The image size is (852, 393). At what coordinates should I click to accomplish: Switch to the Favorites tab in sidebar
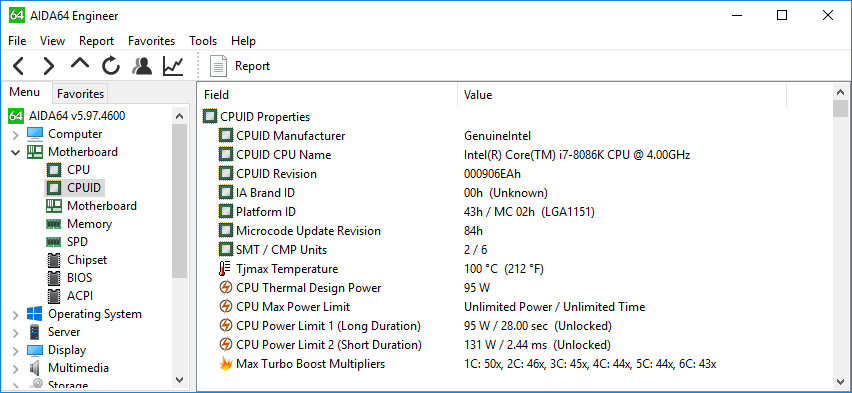(x=80, y=93)
